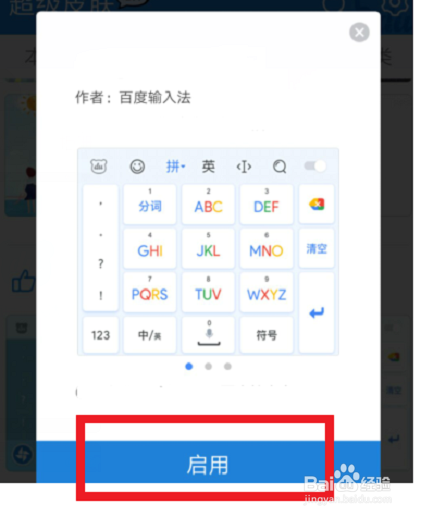421x517 pixels.
Task: Click the blue 启用 enable button
Action: tap(208, 462)
